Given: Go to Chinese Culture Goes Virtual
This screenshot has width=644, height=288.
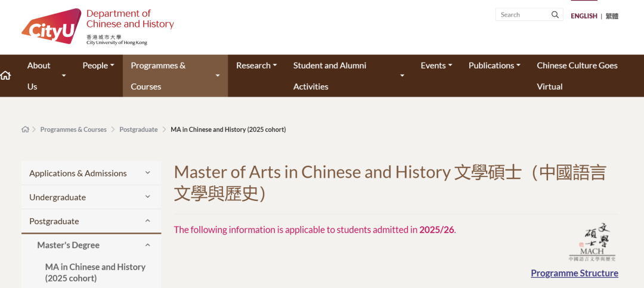Looking at the screenshot, I should pos(577,76).
